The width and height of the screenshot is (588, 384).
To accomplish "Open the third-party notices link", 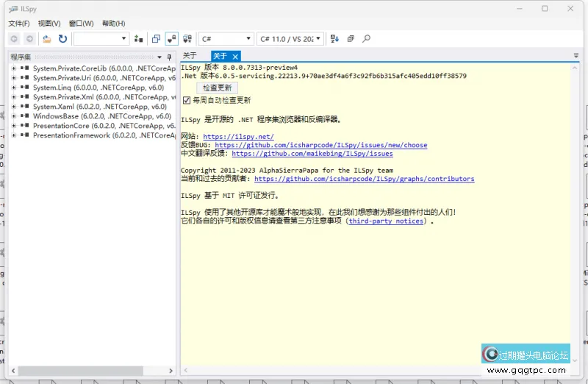I will pos(386,221).
